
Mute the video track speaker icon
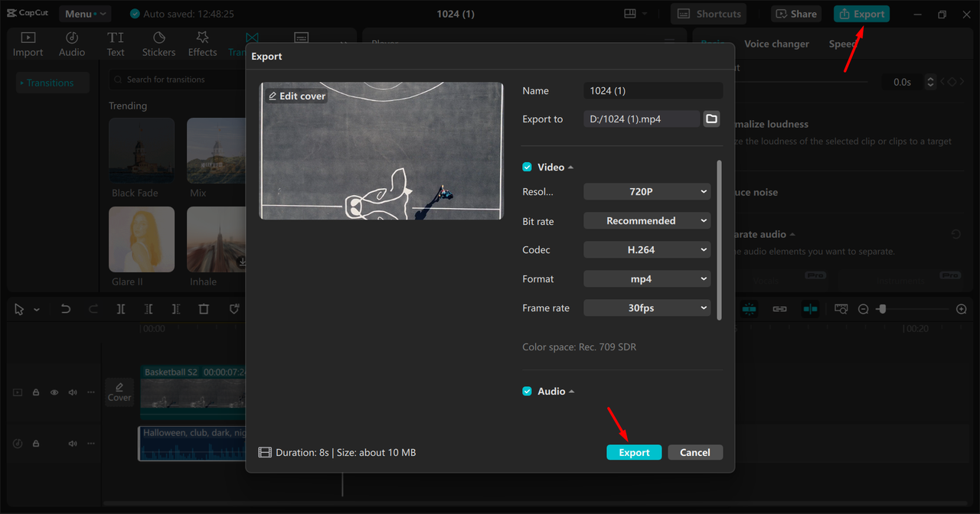(73, 392)
